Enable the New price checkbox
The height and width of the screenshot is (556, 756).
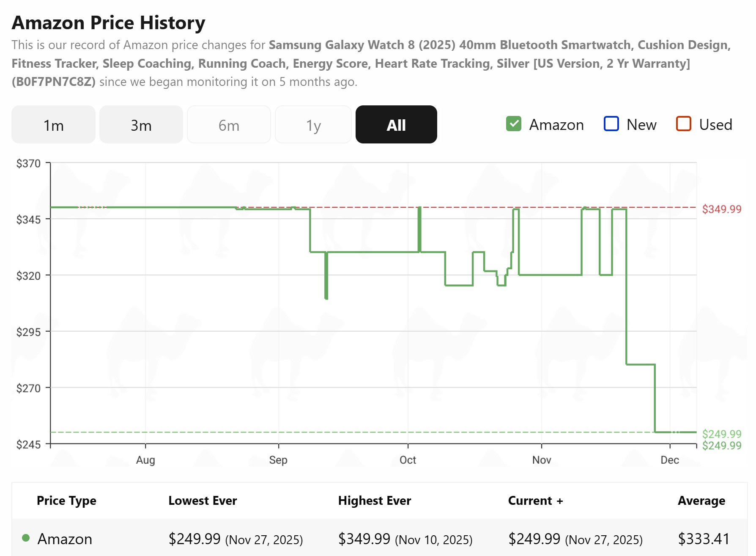(x=611, y=124)
